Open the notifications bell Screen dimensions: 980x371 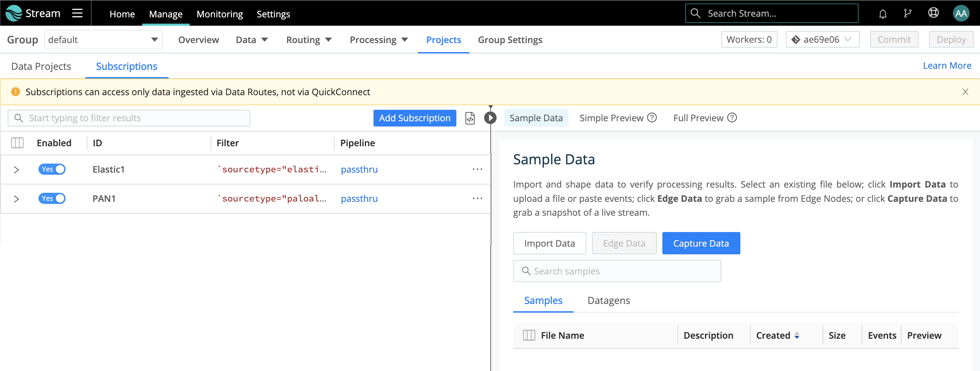click(883, 14)
